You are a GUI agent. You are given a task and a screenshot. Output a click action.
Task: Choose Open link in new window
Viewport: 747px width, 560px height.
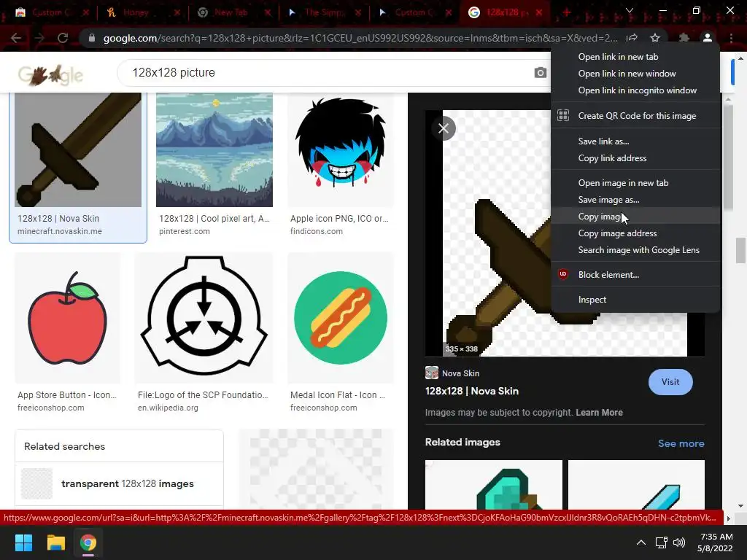(635, 74)
